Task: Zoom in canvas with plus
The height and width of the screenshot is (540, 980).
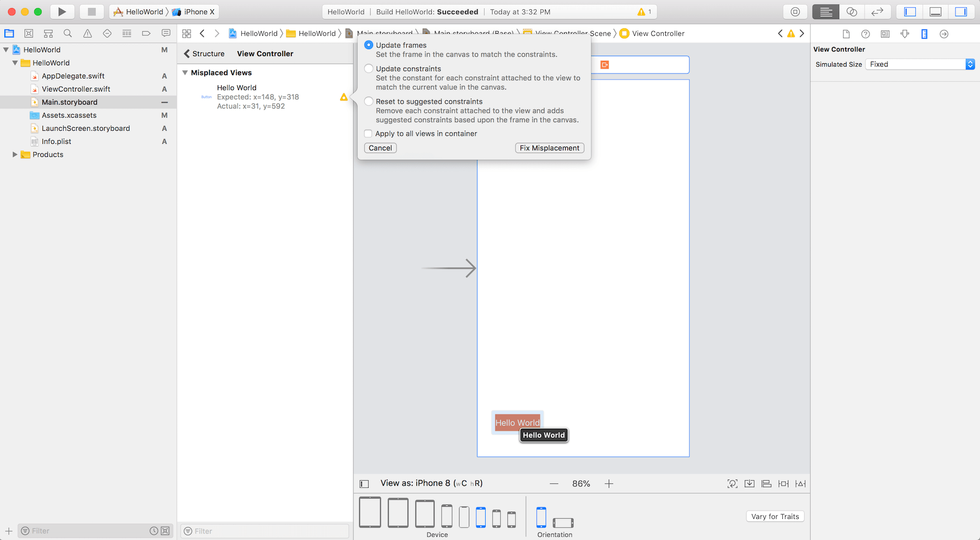Action: point(609,483)
